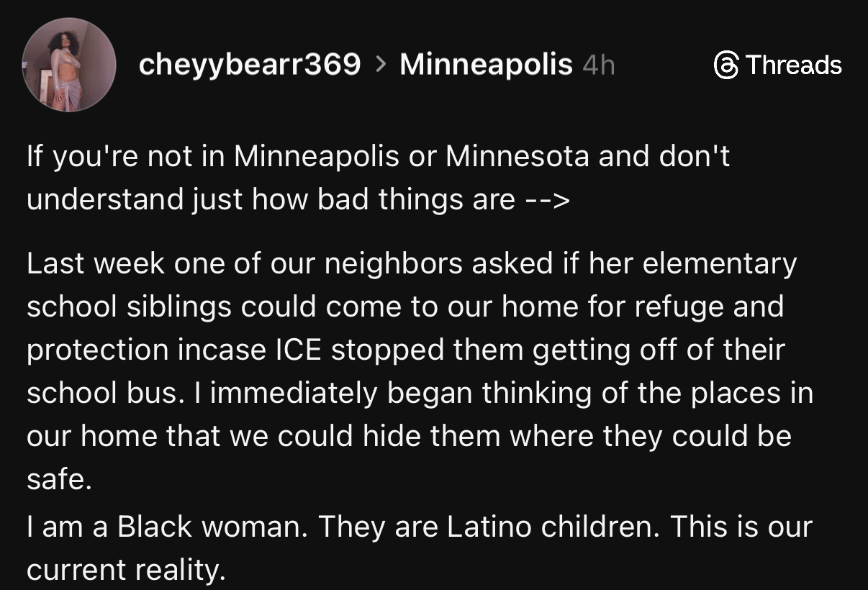The width and height of the screenshot is (868, 590).
Task: Click the chevron arrow after cheyybearr369
Action: coord(380,65)
